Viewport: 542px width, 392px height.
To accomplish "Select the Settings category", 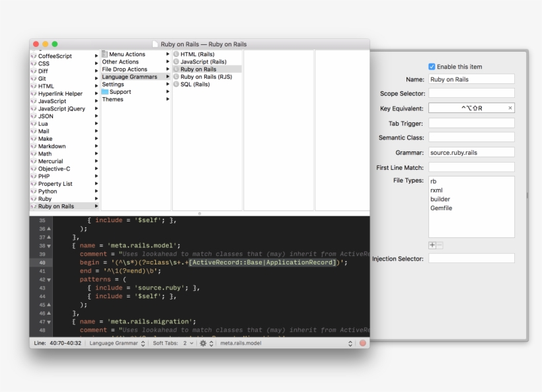I will click(x=113, y=85).
